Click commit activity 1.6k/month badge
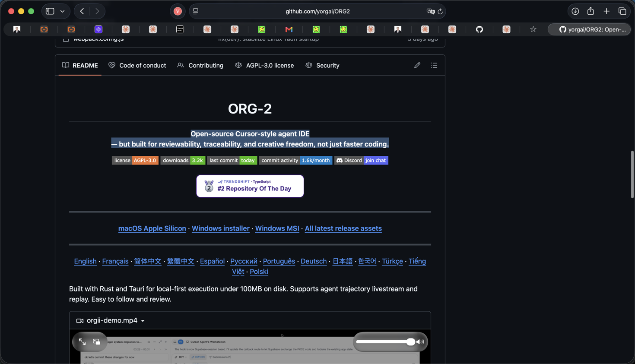 295,160
